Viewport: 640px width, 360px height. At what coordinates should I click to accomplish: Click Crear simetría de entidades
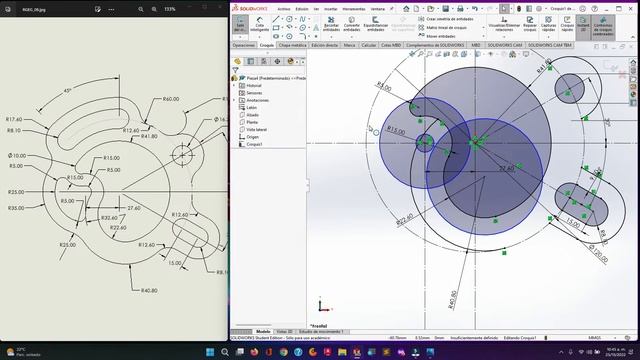(x=446, y=19)
